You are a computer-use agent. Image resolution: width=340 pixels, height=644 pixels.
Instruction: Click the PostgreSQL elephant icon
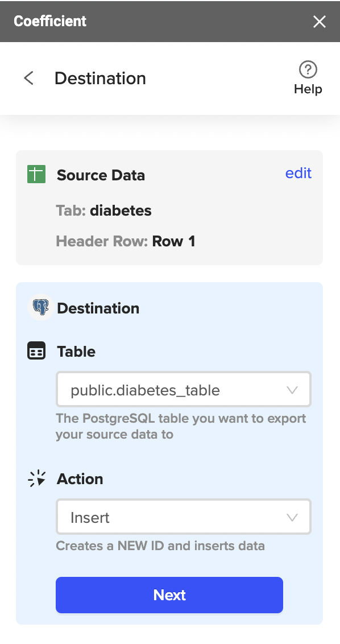coord(41,307)
